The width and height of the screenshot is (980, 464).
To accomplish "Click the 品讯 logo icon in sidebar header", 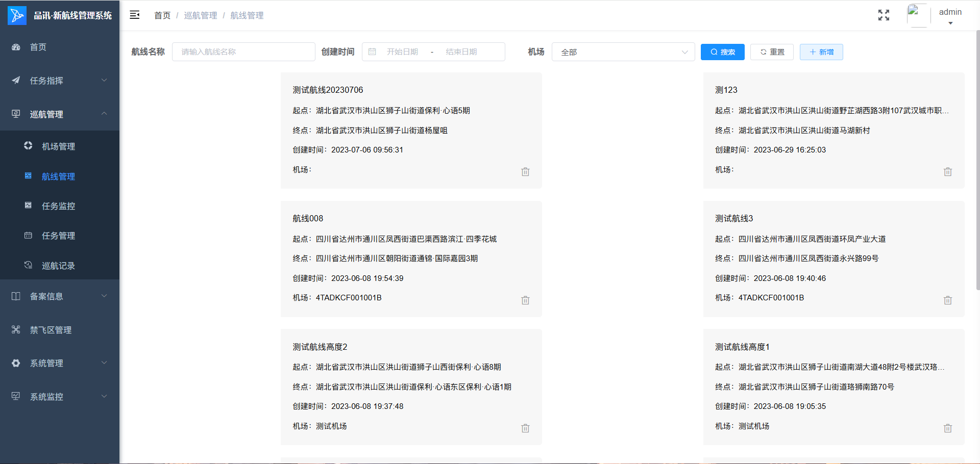I will 17,15.
